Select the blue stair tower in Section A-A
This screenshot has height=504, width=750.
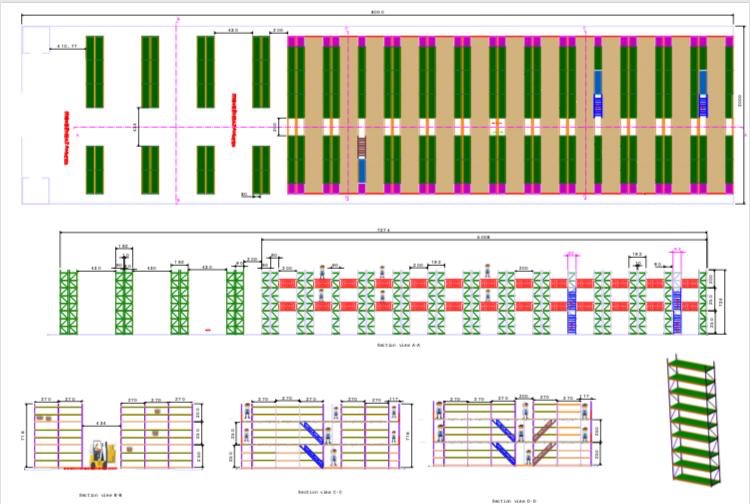point(572,300)
